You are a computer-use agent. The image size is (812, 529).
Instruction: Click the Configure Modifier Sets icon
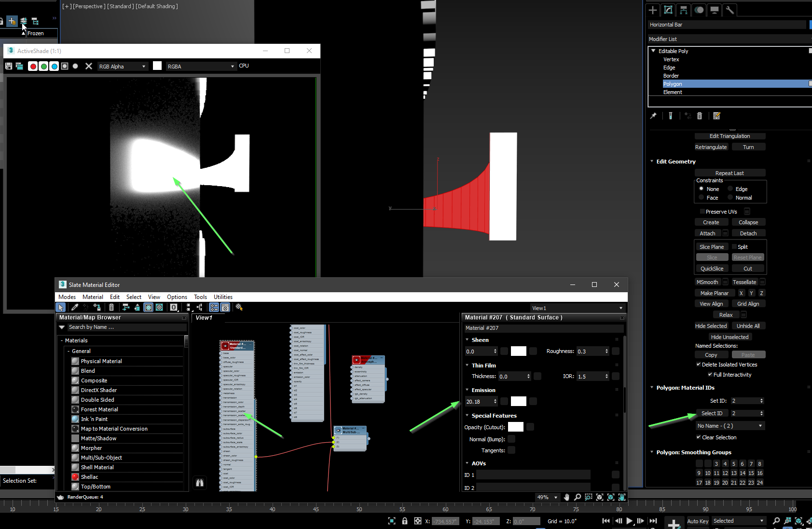pos(716,116)
